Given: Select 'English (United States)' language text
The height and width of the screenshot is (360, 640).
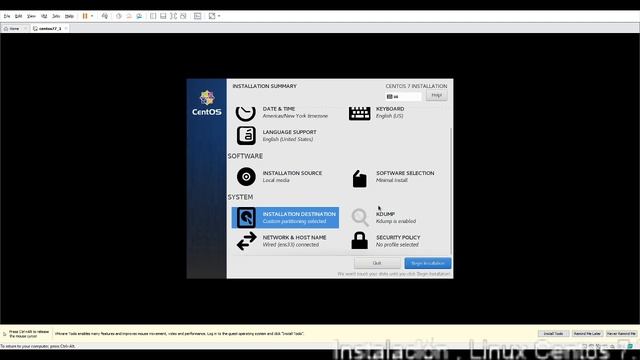Looking at the screenshot, I should point(288,139).
